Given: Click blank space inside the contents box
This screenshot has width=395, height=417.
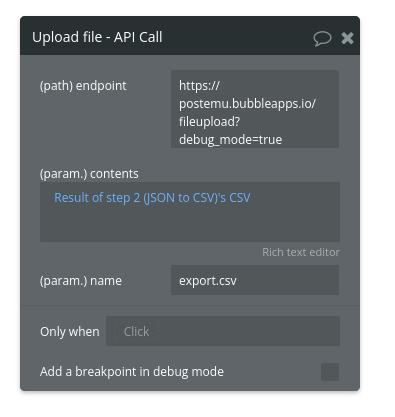Looking at the screenshot, I should [190, 224].
